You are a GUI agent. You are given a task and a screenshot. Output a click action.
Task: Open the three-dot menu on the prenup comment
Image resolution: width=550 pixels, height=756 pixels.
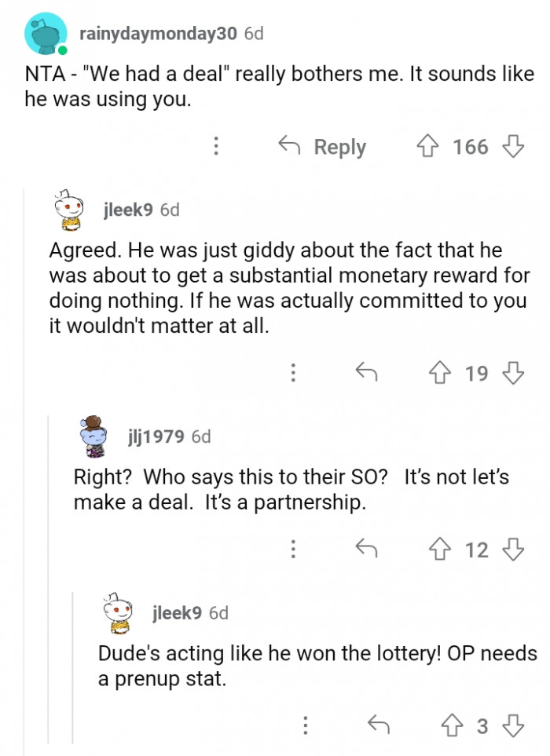coord(306,726)
